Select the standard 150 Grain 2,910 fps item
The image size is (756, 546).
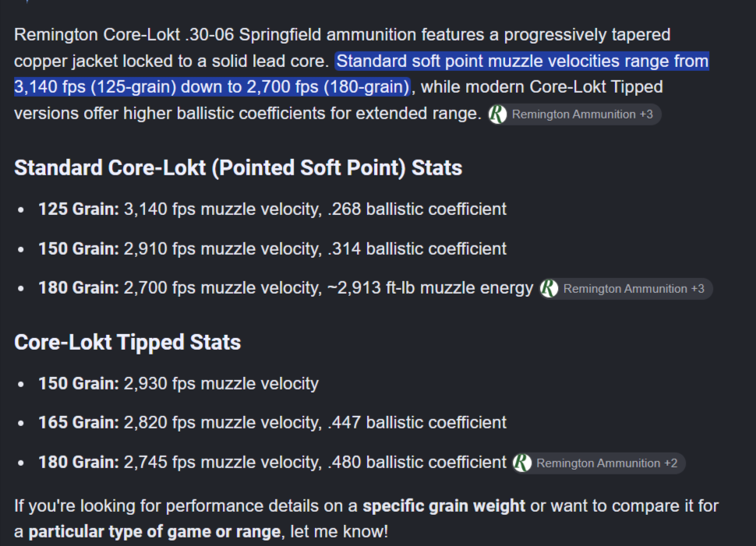pyautogui.click(x=273, y=248)
